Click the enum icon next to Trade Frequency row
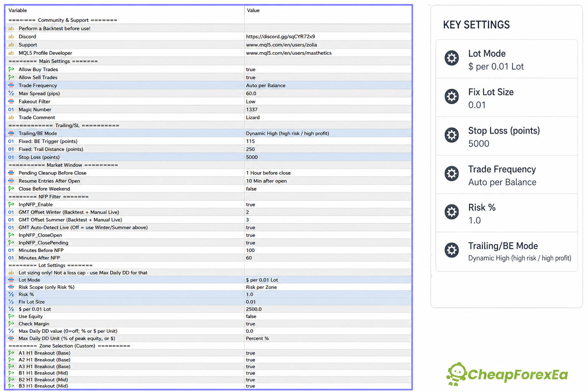588x392 pixels. pyautogui.click(x=11, y=85)
